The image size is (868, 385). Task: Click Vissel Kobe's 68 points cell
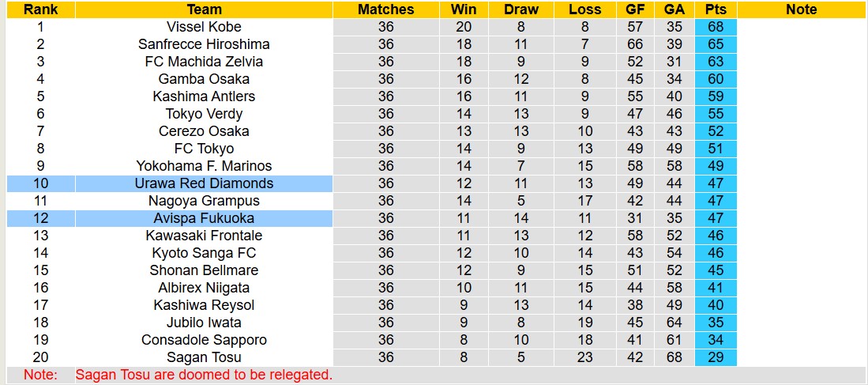click(x=716, y=27)
